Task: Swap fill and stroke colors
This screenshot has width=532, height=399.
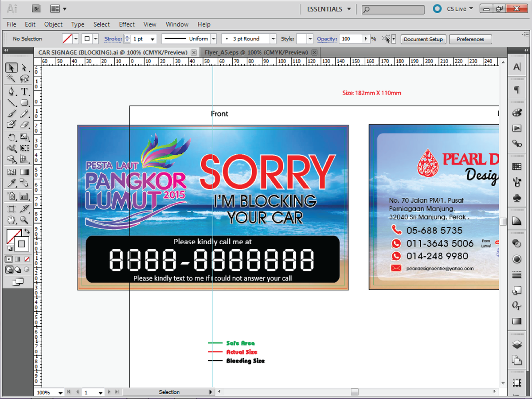Action: point(27,231)
